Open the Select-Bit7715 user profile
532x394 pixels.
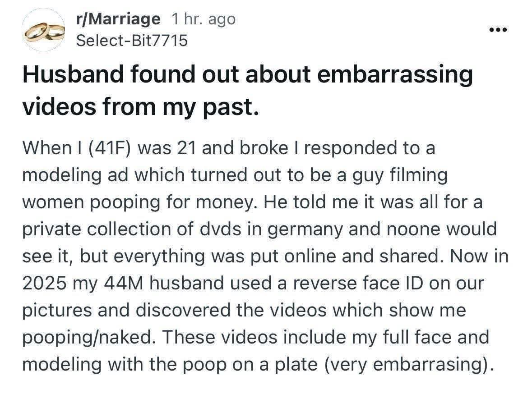132,41
